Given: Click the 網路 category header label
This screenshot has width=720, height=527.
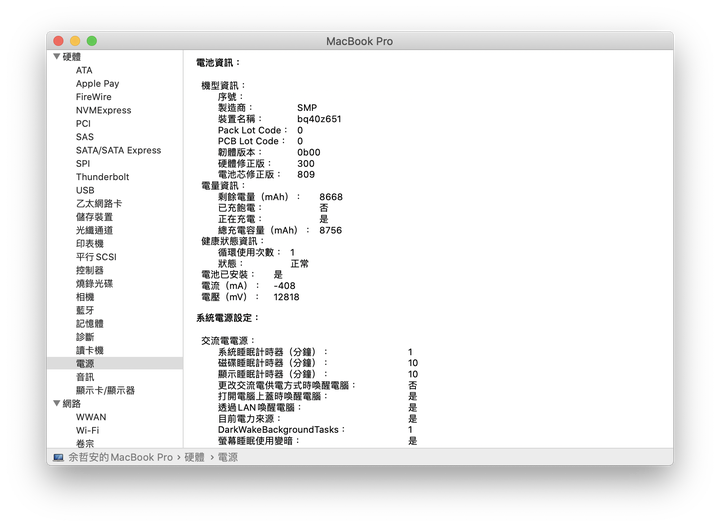Looking at the screenshot, I should (x=72, y=404).
